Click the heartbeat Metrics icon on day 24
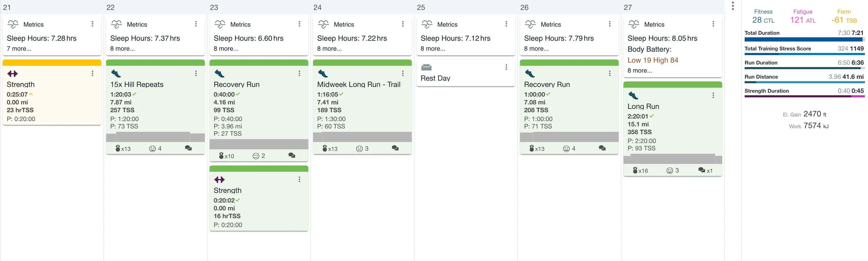868x261 pixels. click(x=323, y=24)
